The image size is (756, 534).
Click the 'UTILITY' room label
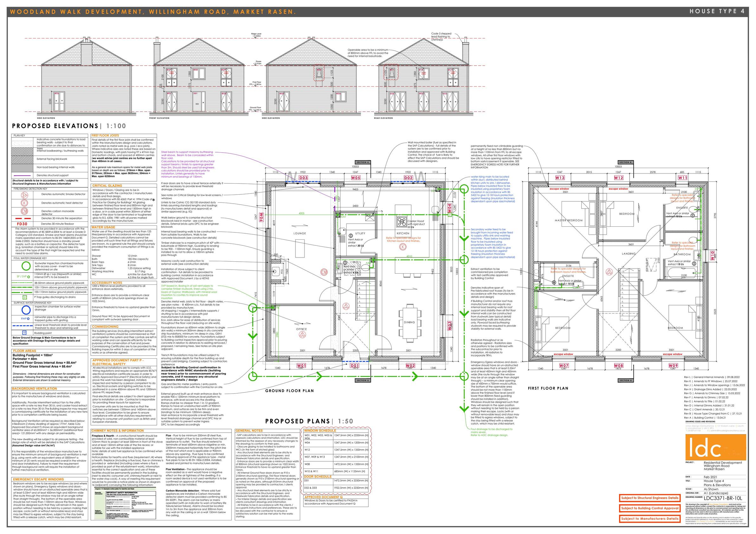[360, 233]
